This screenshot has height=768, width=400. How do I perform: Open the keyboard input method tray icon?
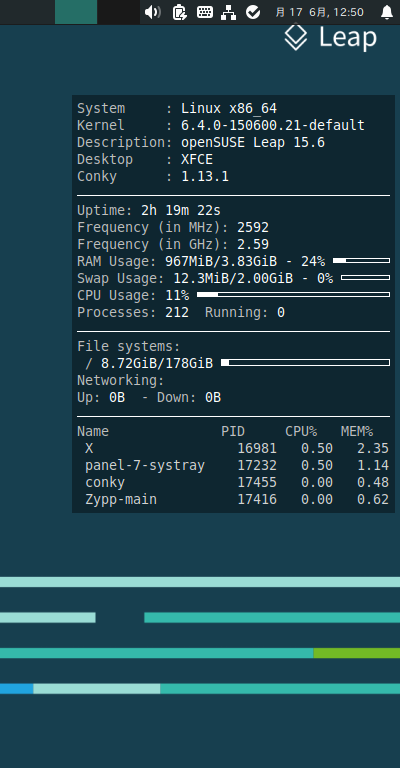(205, 12)
